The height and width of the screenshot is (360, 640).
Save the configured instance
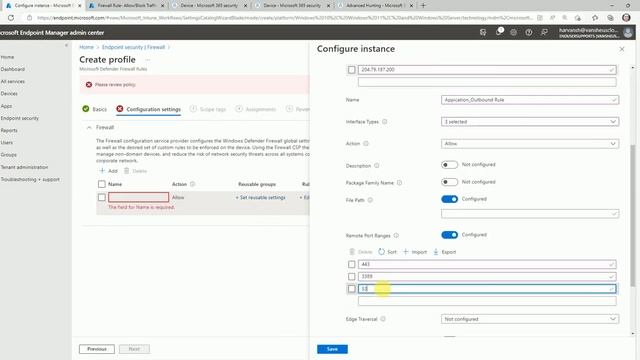[x=332, y=349]
